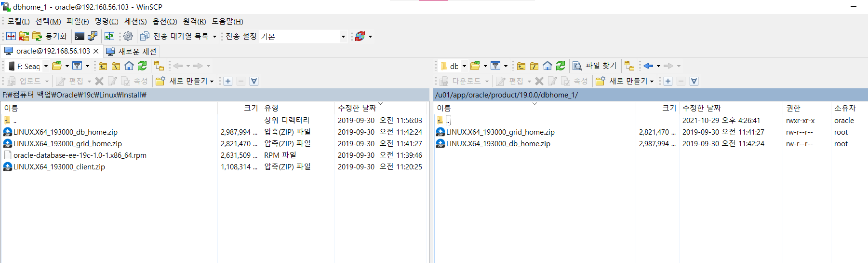Sort local panel by 수정한 날짜 column
Viewport: 868px width, 263px height.
[x=381, y=108]
